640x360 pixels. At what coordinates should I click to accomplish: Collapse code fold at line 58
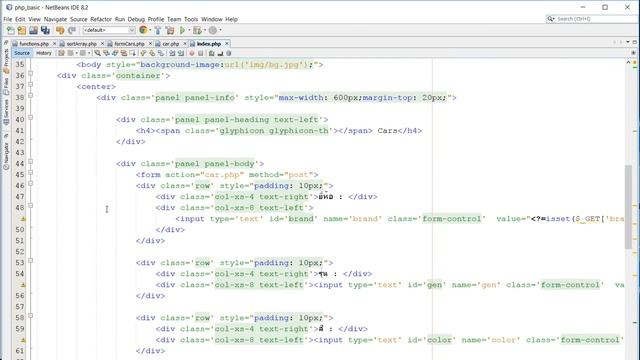[x=31, y=316]
